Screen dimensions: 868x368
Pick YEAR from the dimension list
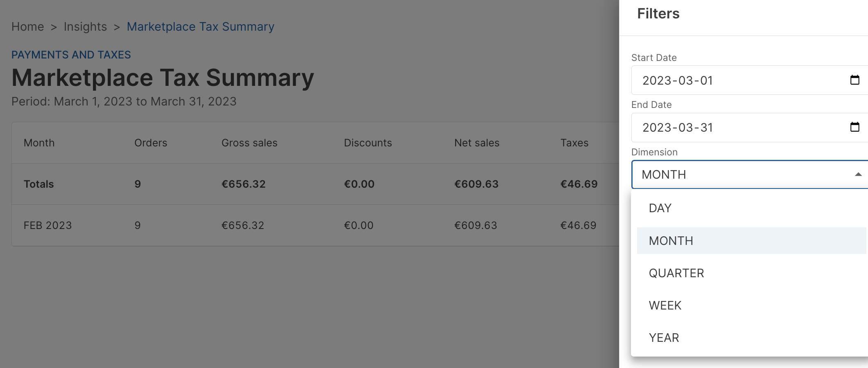tap(664, 338)
